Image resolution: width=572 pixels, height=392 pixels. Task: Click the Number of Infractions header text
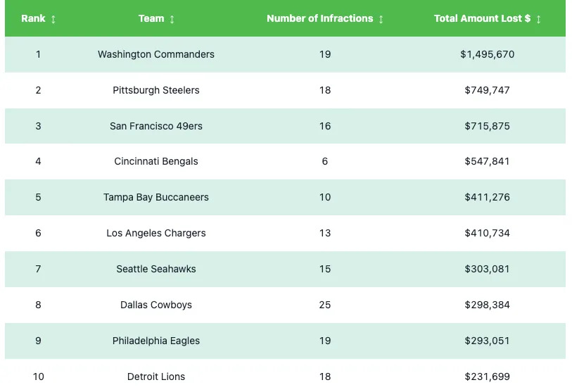[x=319, y=18]
